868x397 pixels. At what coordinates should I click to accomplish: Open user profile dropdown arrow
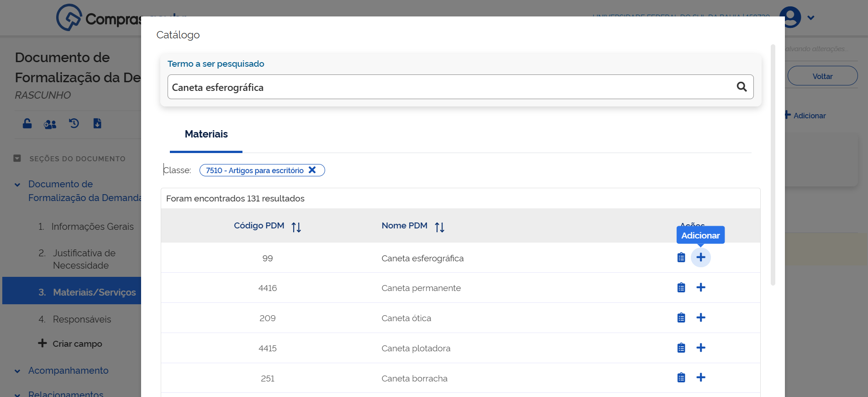click(810, 18)
